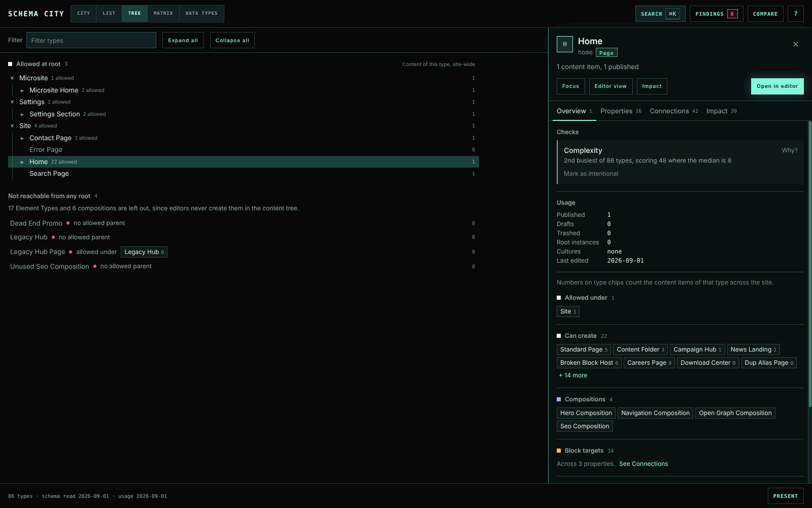Click the Filter types input field

pyautogui.click(x=91, y=40)
